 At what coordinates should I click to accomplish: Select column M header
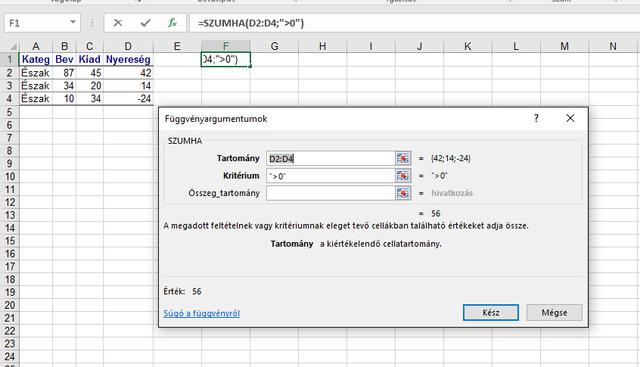[x=564, y=46]
